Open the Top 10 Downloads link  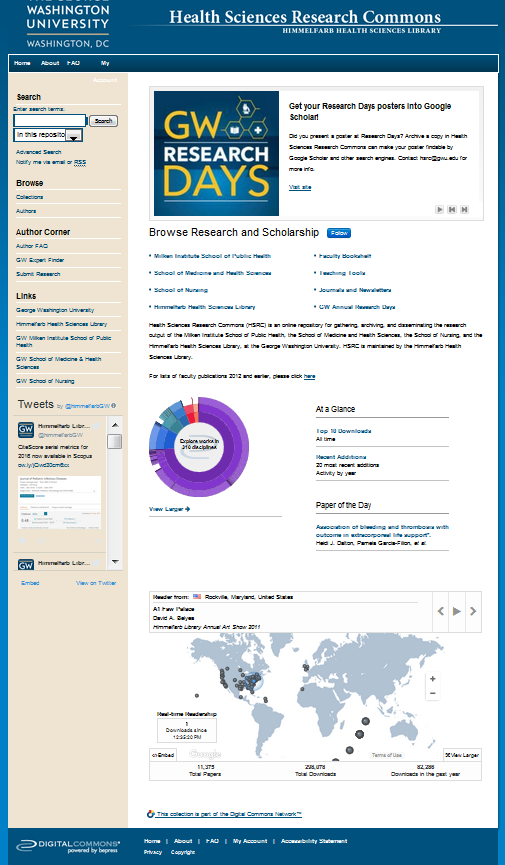point(343,431)
